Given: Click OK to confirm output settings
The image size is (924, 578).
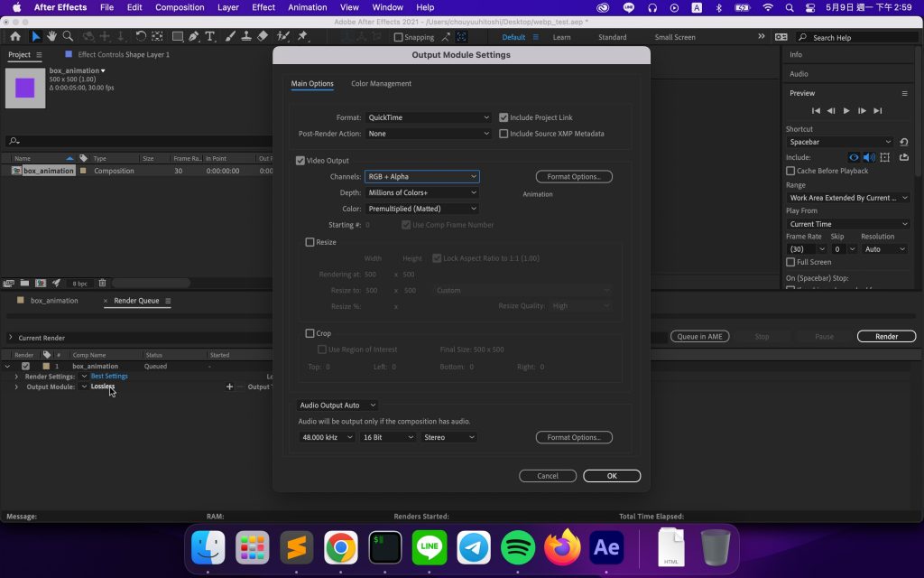Looking at the screenshot, I should pyautogui.click(x=612, y=476).
